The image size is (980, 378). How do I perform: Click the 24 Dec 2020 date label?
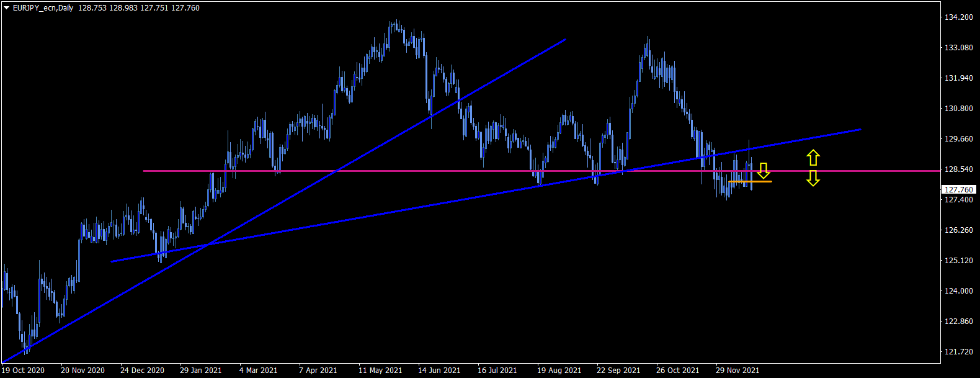(142, 371)
